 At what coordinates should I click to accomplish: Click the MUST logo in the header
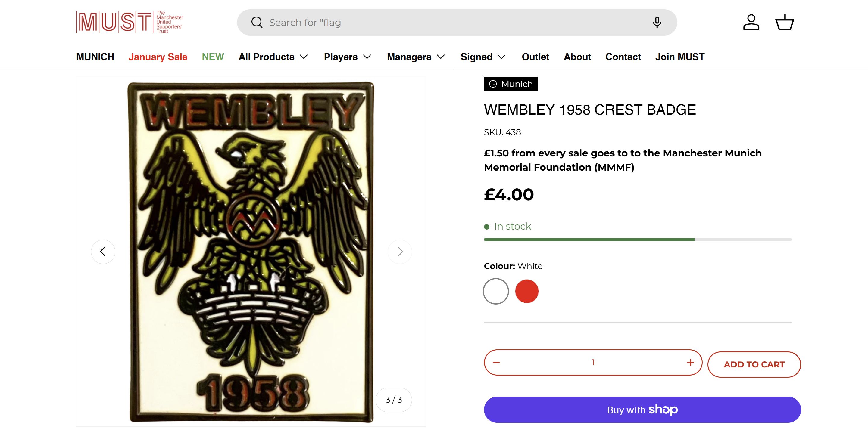[130, 22]
